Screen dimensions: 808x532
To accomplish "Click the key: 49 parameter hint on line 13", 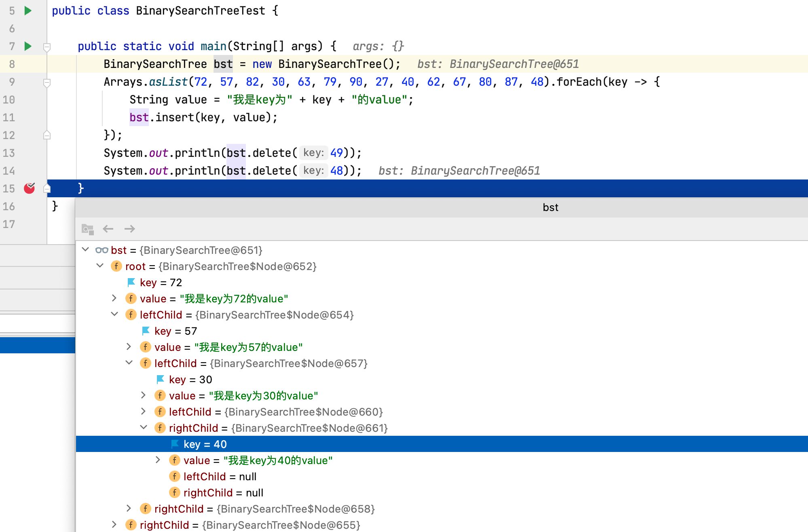I will (x=313, y=153).
